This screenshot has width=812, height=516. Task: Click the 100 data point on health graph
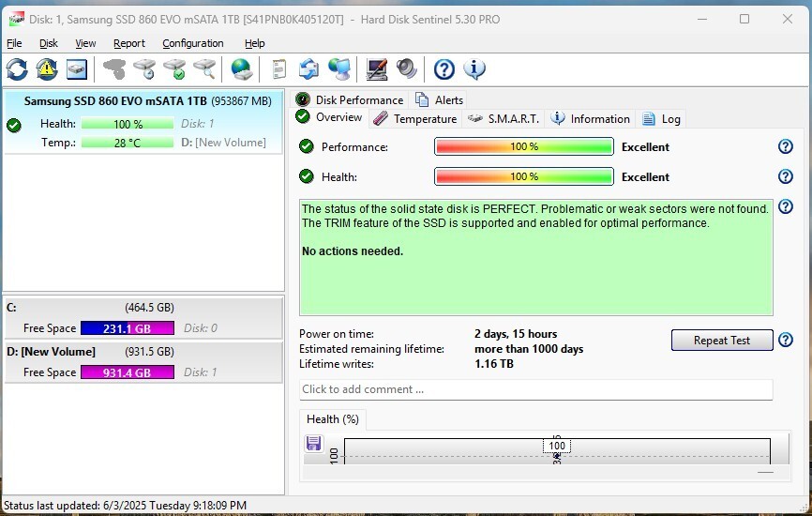pos(557,446)
